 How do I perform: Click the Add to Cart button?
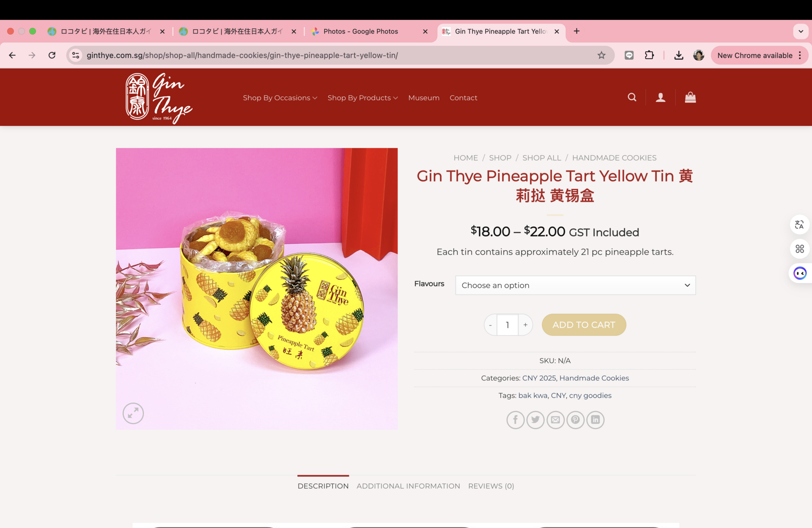pyautogui.click(x=584, y=325)
